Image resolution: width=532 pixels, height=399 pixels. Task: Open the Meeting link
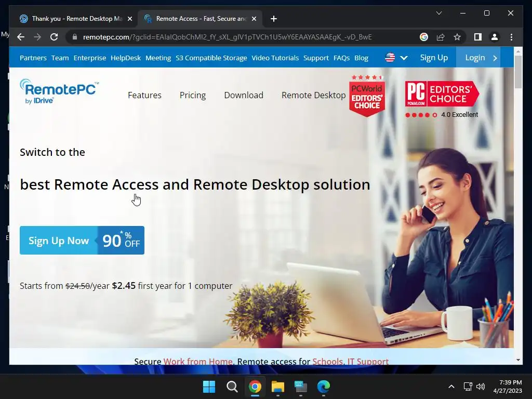point(158,58)
